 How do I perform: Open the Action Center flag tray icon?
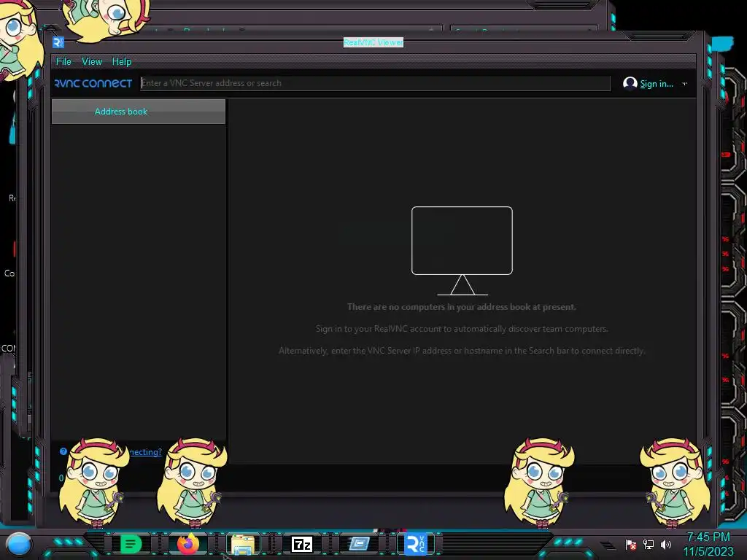pyautogui.click(x=631, y=544)
